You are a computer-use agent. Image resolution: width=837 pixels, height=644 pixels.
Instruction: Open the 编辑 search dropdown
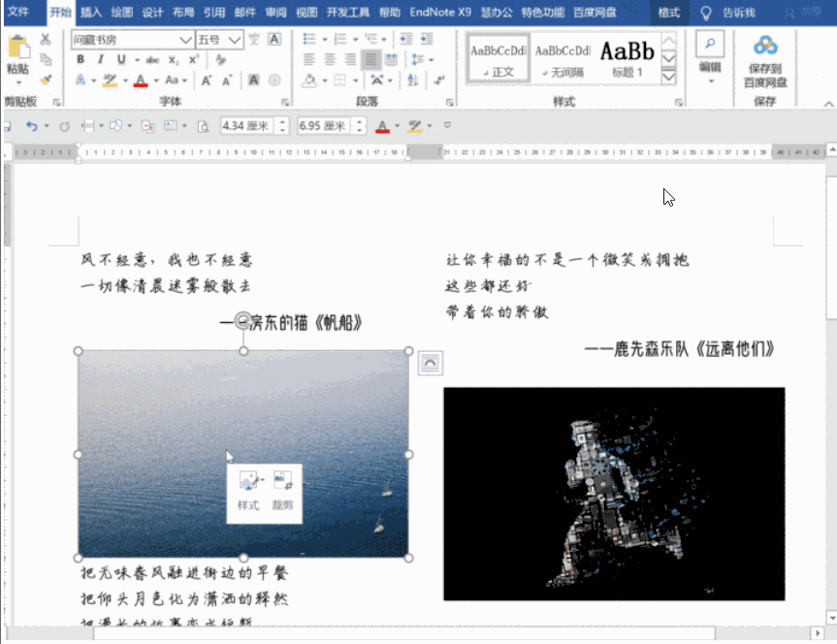click(710, 59)
